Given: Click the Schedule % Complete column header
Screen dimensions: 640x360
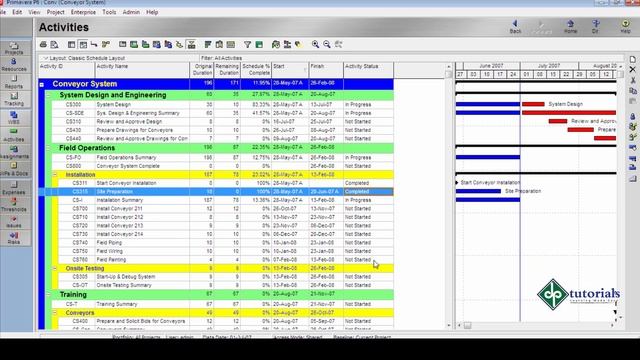Looking at the screenshot, I should tap(256, 70).
